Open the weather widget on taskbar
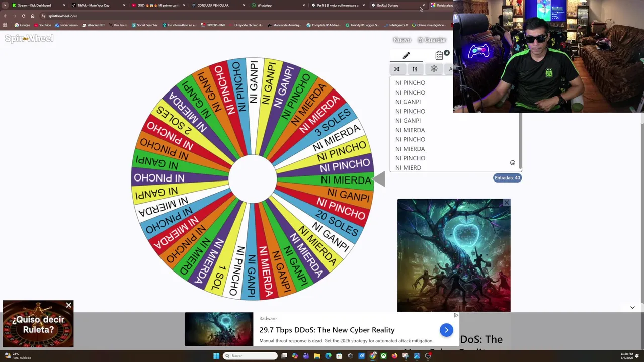 coord(18,356)
